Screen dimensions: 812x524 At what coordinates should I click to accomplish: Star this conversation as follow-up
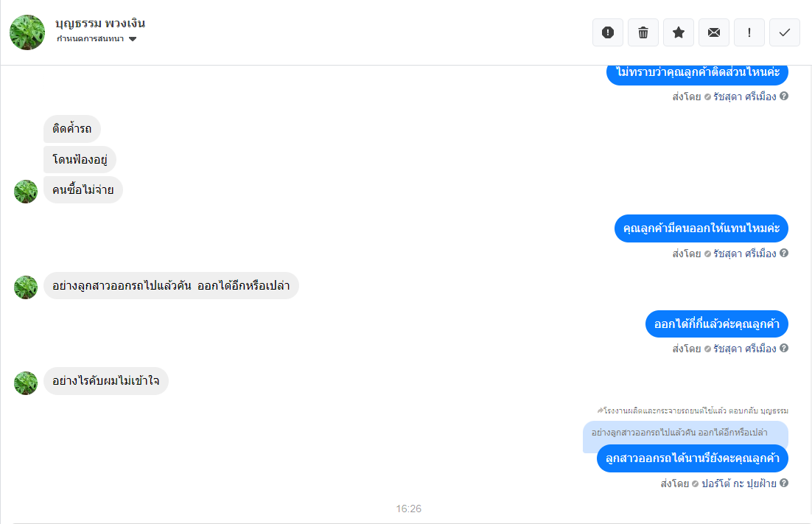(x=679, y=32)
